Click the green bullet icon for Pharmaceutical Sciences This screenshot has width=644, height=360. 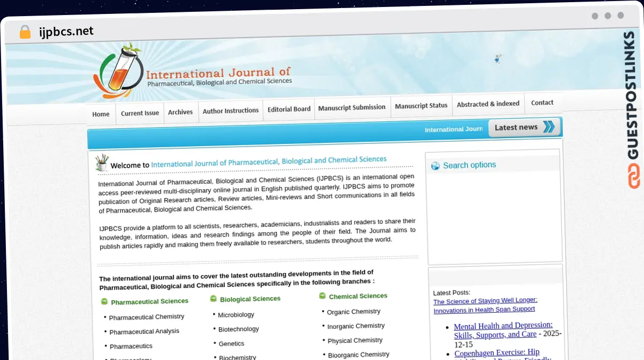coord(104,302)
